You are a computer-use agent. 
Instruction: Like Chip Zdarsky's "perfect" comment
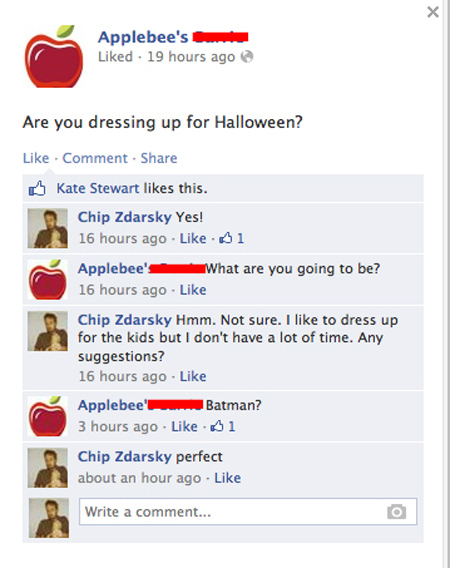pyautogui.click(x=228, y=478)
